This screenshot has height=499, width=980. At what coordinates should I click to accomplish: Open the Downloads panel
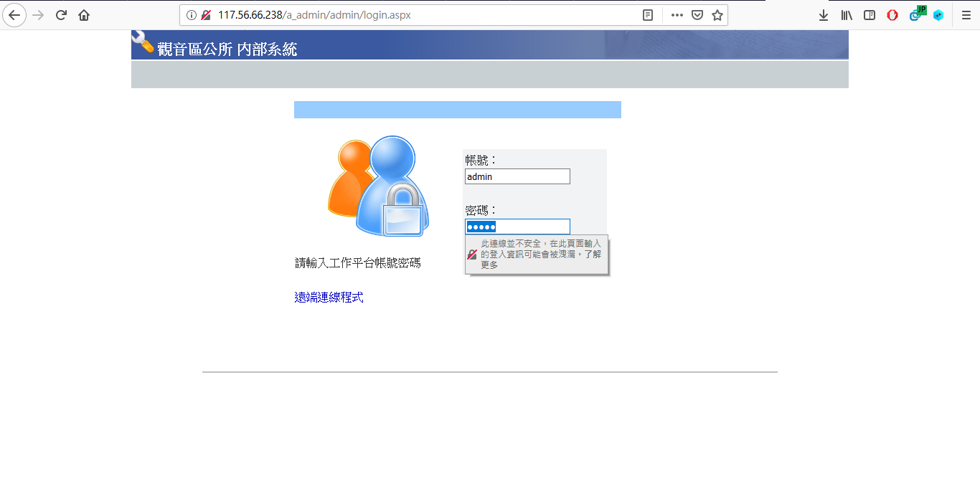(x=824, y=15)
